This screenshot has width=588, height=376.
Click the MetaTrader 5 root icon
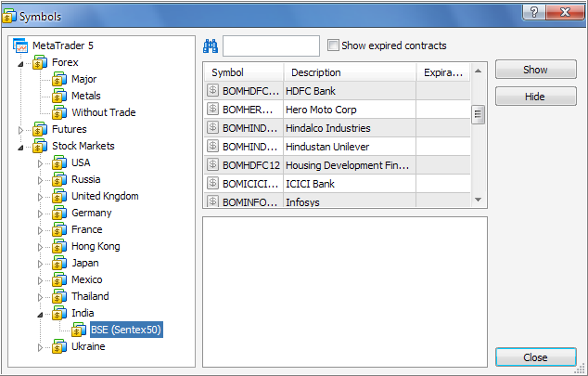pyautogui.click(x=20, y=45)
